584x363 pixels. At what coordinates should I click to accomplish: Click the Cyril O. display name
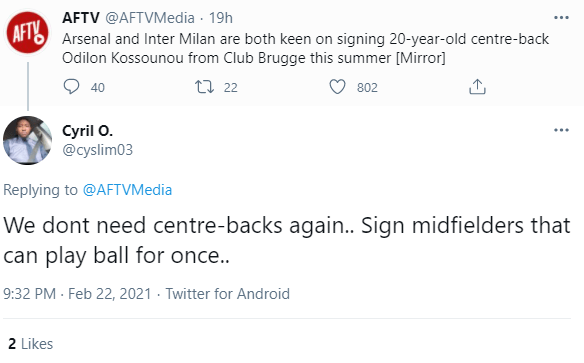point(87,131)
